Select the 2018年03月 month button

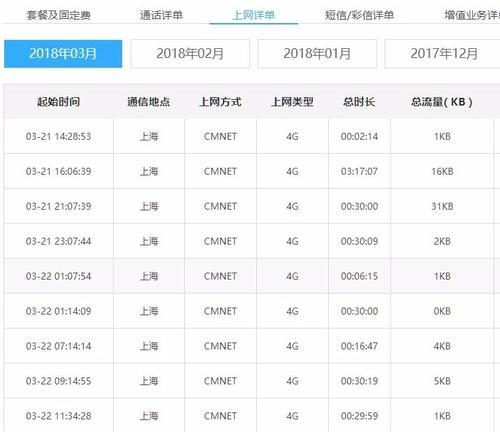tap(63, 54)
